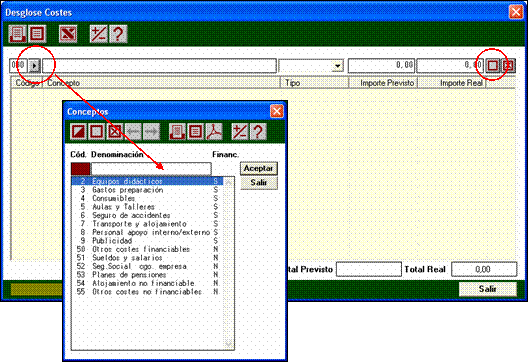Select row '8 Personal apoyo interno/externo'
Image resolution: width=528 pixels, height=362 pixels.
click(147, 232)
